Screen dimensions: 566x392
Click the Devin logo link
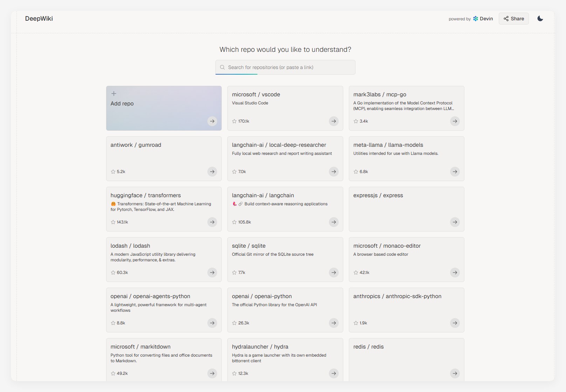(483, 19)
